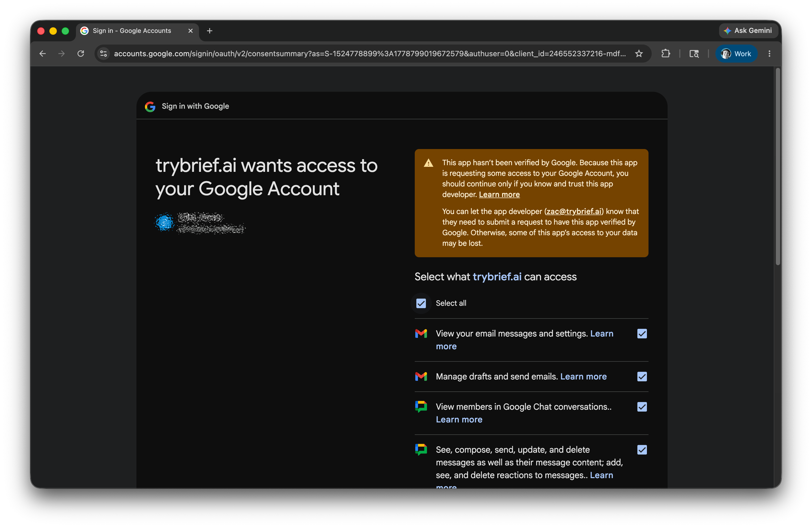Click the warning triangle icon in the alert

[428, 163]
